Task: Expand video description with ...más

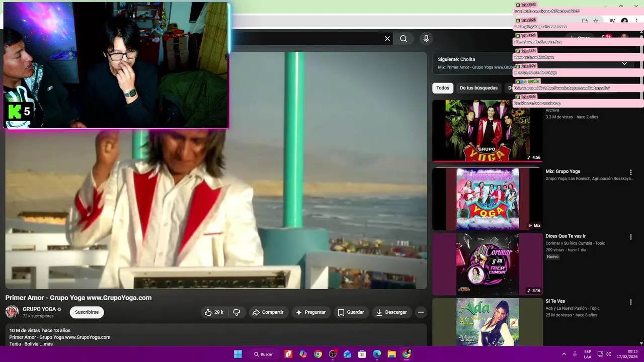Action: pyautogui.click(x=46, y=344)
